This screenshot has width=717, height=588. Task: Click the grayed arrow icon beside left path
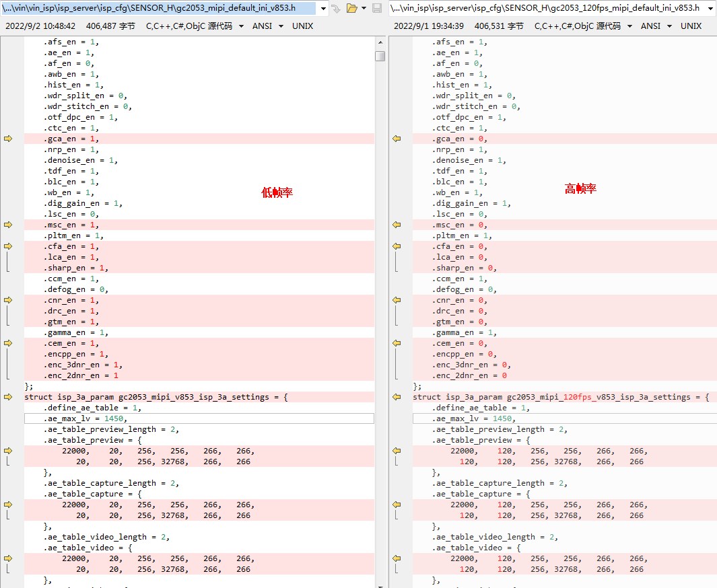335,9
